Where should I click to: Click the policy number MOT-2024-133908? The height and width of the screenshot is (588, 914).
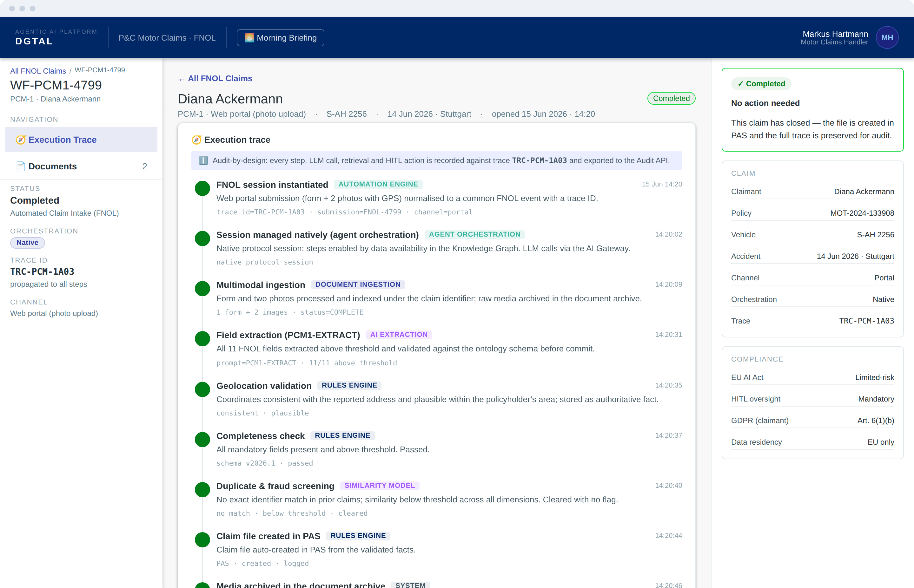click(862, 213)
